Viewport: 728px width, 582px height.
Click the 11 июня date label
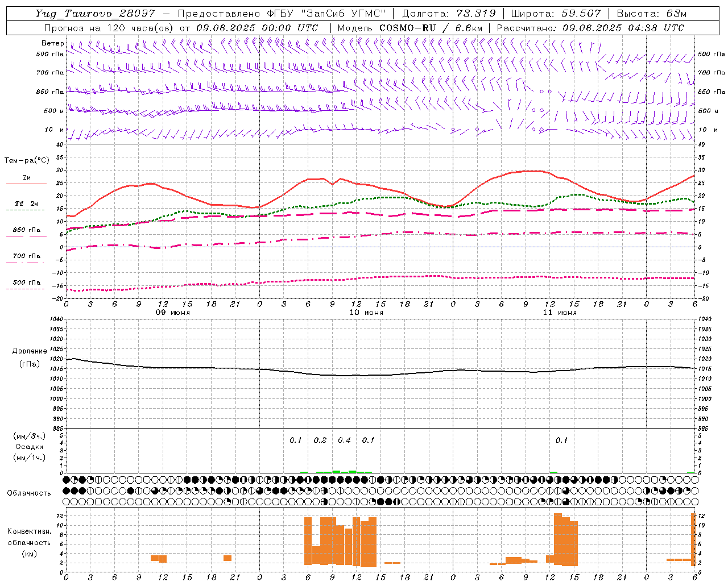[560, 313]
